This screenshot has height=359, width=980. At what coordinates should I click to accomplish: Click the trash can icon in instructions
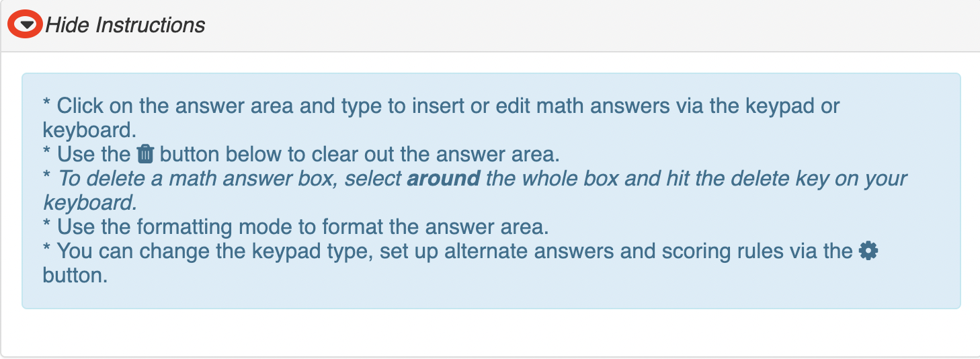coord(145,155)
